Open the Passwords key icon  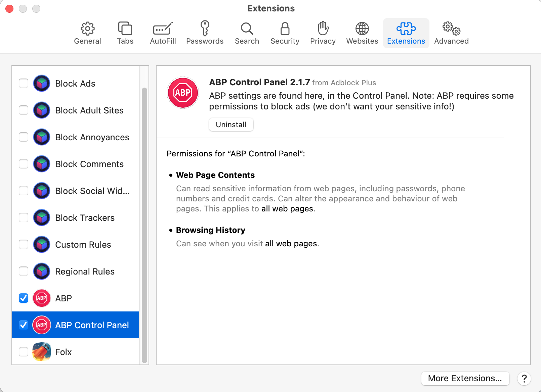click(x=205, y=28)
